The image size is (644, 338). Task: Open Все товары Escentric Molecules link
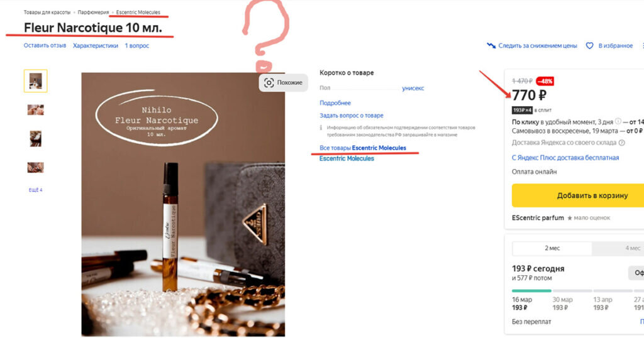tap(363, 148)
